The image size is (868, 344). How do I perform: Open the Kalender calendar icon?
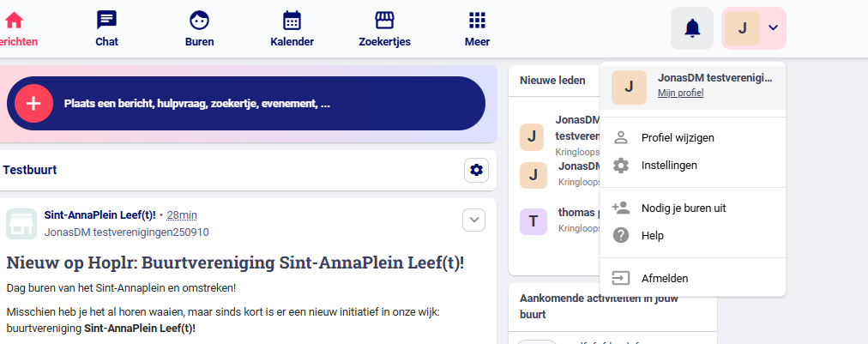click(292, 21)
